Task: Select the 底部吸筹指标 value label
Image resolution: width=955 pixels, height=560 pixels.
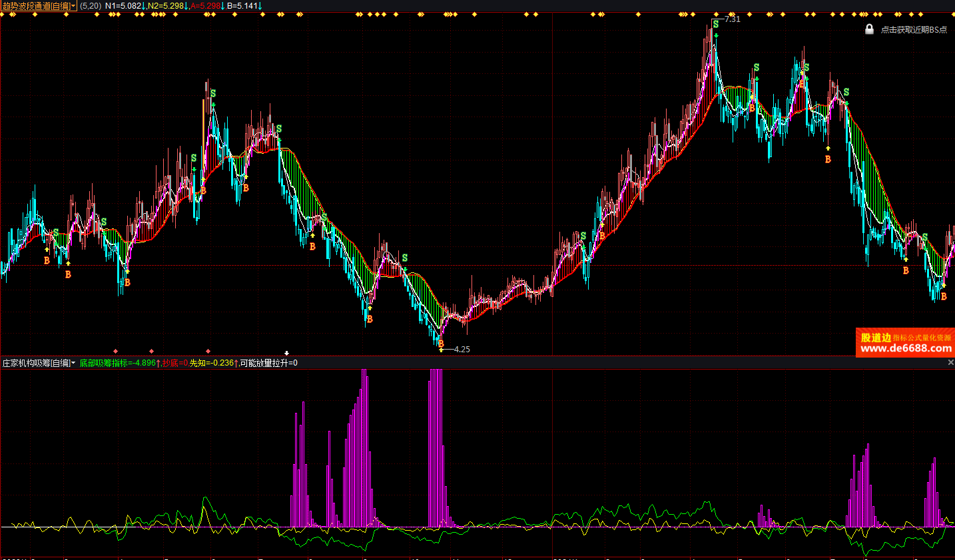Action: (118, 363)
